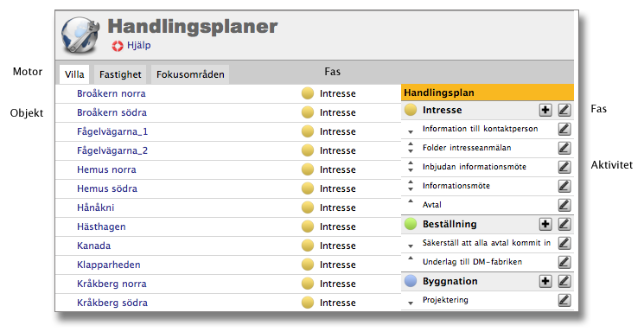Move Inbjudan informationsmöte down one position
Image resolution: width=644 pixels, height=332 pixels.
pos(411,170)
